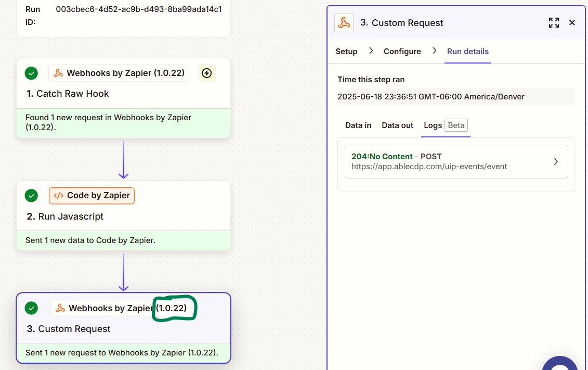
Task: Select step 3 Custom Request title
Action: click(68, 329)
